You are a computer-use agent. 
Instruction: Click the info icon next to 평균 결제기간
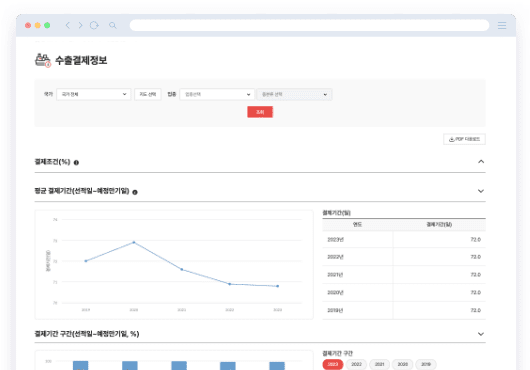[x=135, y=192]
